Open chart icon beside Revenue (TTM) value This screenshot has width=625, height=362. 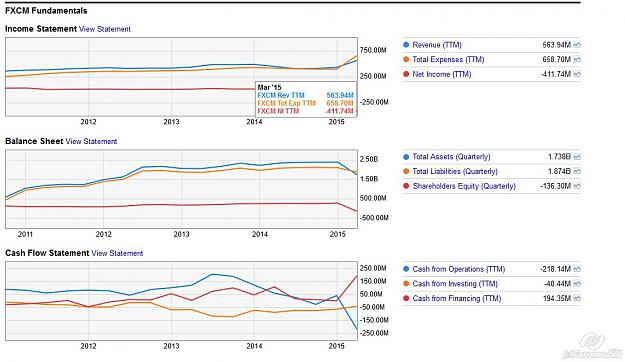tap(577, 45)
